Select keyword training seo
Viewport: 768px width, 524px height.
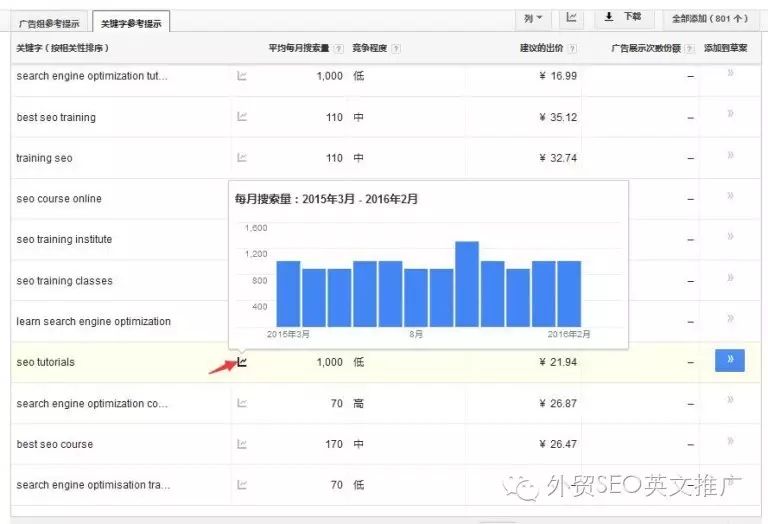(44, 158)
